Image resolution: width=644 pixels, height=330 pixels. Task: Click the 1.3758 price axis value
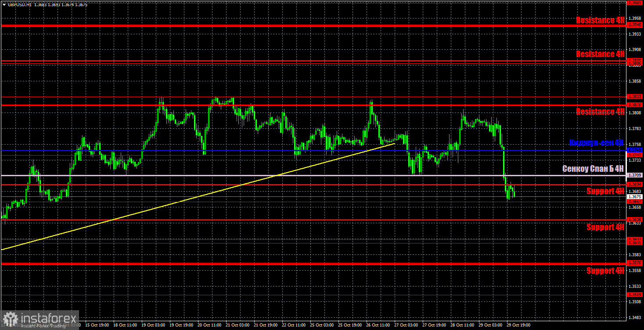[635, 145]
